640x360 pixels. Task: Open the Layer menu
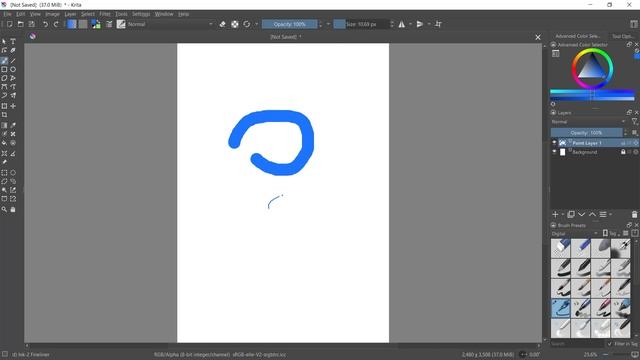70,14
